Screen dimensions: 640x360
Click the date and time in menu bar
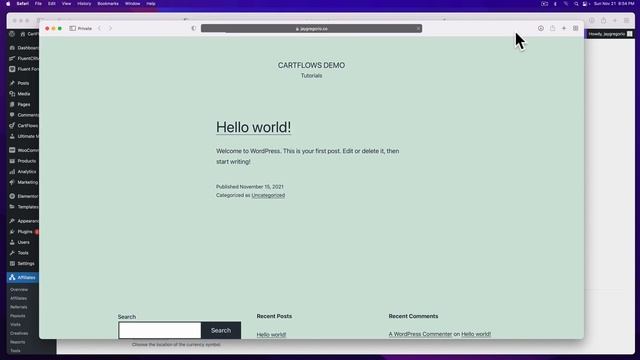[614, 4]
